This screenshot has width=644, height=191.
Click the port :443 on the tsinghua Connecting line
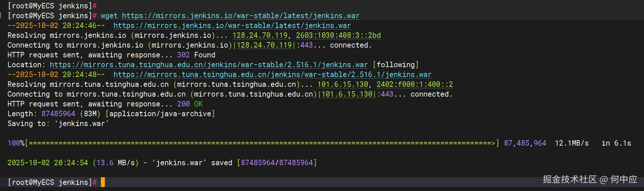[385, 94]
